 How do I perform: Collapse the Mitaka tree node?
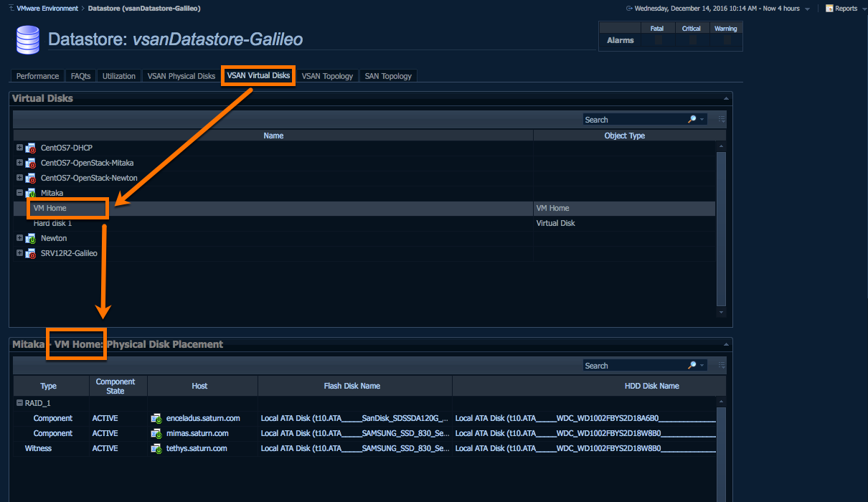click(19, 192)
